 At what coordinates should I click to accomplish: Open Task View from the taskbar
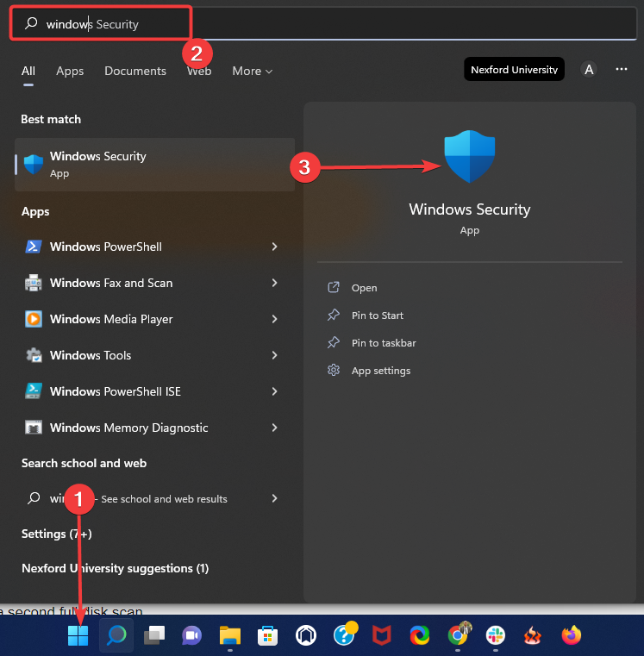154,635
